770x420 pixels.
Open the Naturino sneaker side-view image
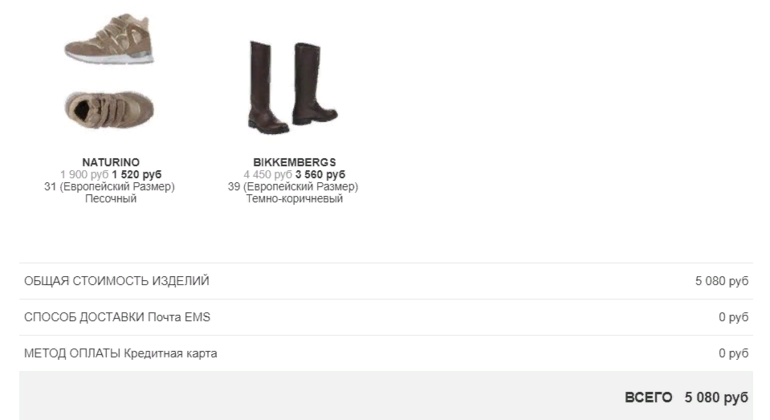coord(110,39)
